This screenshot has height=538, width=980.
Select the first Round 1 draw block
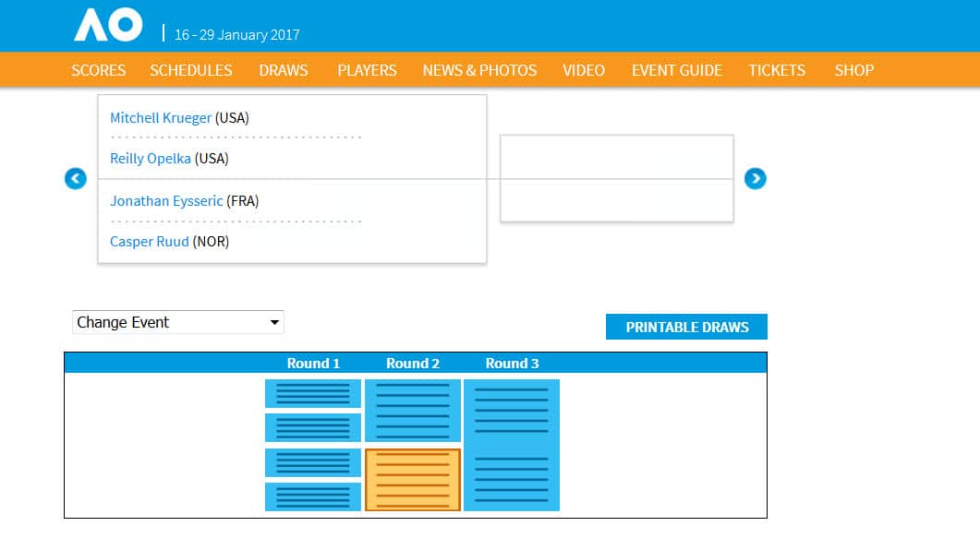pos(313,394)
